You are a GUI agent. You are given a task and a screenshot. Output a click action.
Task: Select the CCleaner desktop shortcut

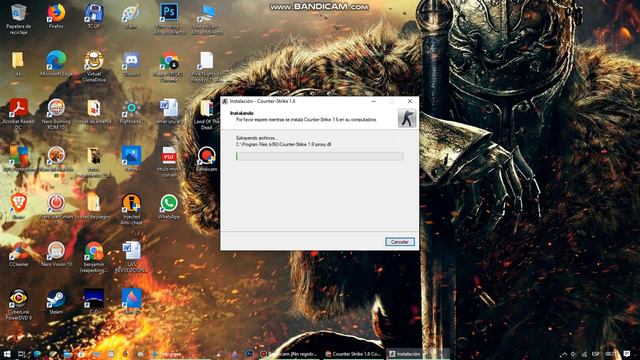tap(18, 254)
